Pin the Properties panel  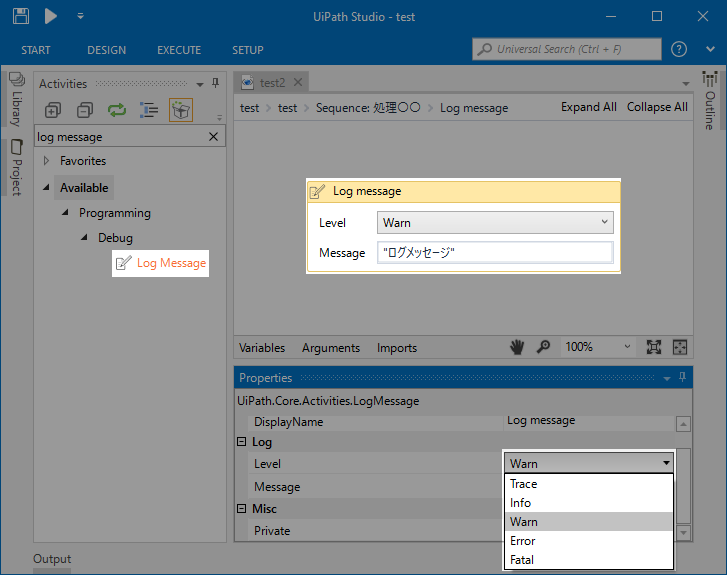coord(682,377)
